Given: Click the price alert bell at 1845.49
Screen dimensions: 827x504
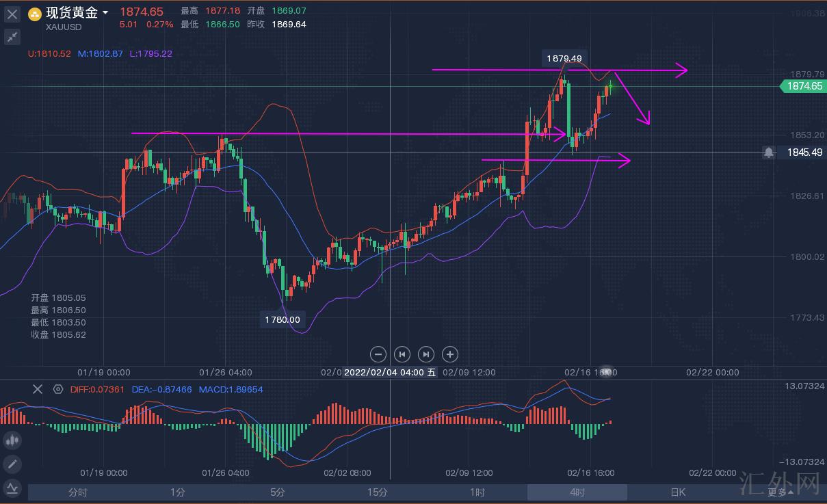Looking at the screenshot, I should (x=769, y=152).
